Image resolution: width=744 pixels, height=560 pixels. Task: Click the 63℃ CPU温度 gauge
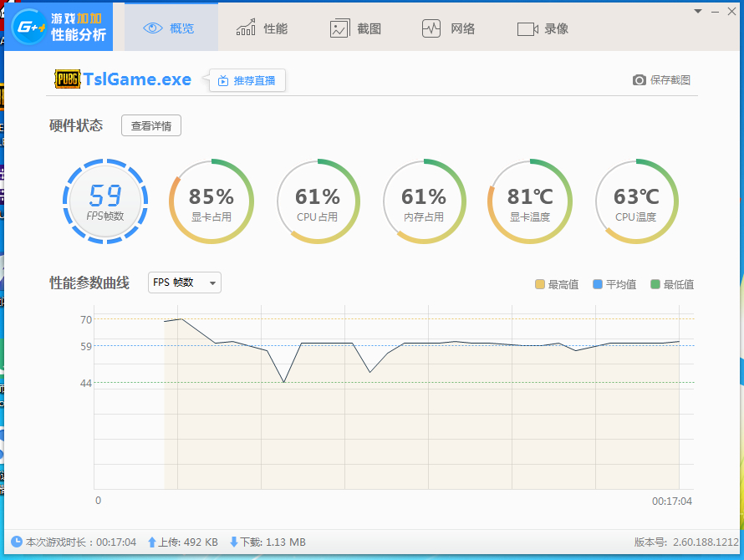coord(636,201)
